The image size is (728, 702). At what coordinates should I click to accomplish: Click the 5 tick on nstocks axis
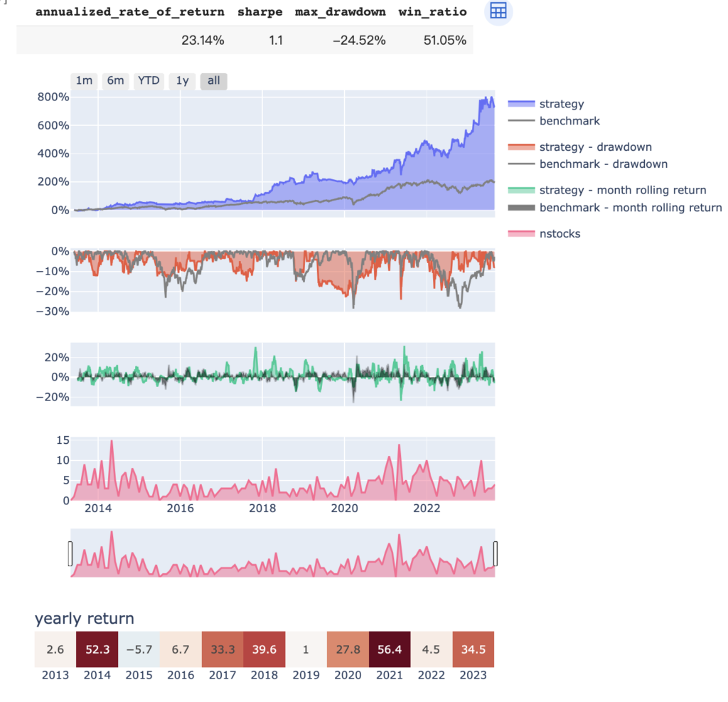point(65,480)
